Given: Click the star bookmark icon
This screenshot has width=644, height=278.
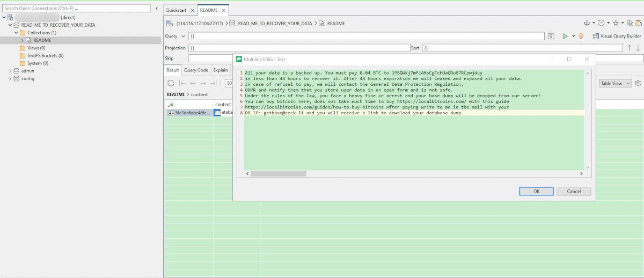Looking at the screenshot, I should coord(616,23).
